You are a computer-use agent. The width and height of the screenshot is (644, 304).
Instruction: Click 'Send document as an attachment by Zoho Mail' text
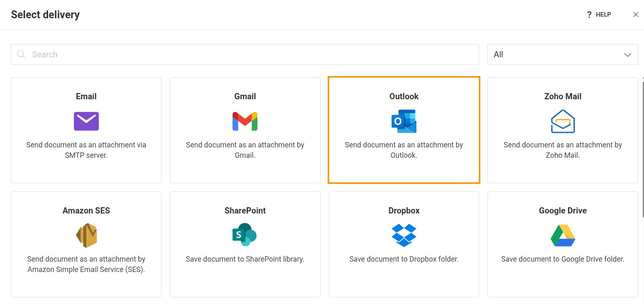click(563, 150)
